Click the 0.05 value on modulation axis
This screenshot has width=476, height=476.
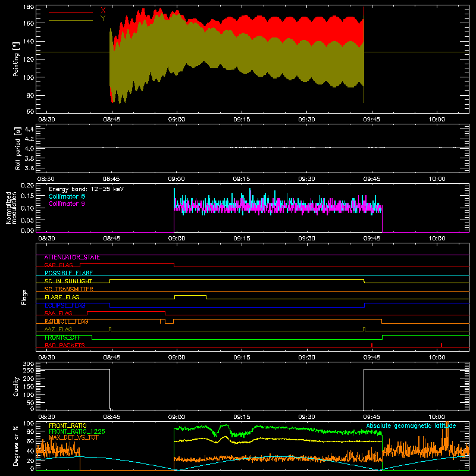27,219
